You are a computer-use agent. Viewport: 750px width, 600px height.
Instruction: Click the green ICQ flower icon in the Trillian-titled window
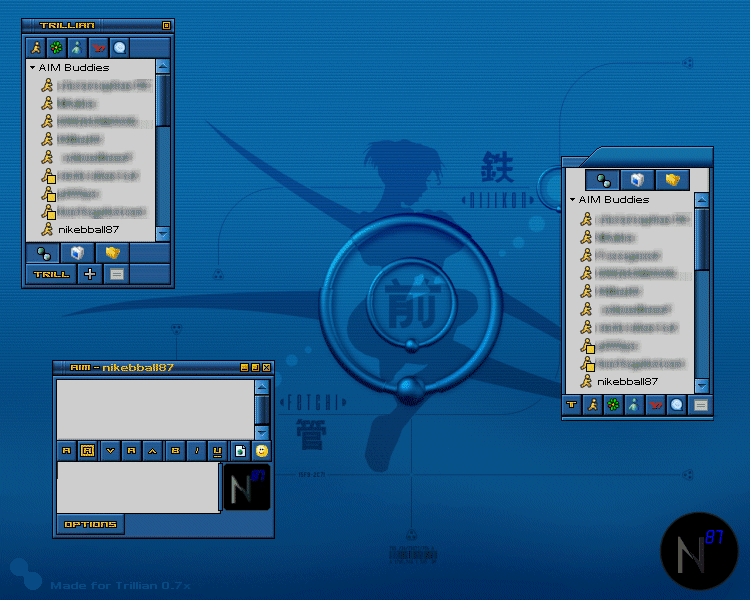[56, 48]
